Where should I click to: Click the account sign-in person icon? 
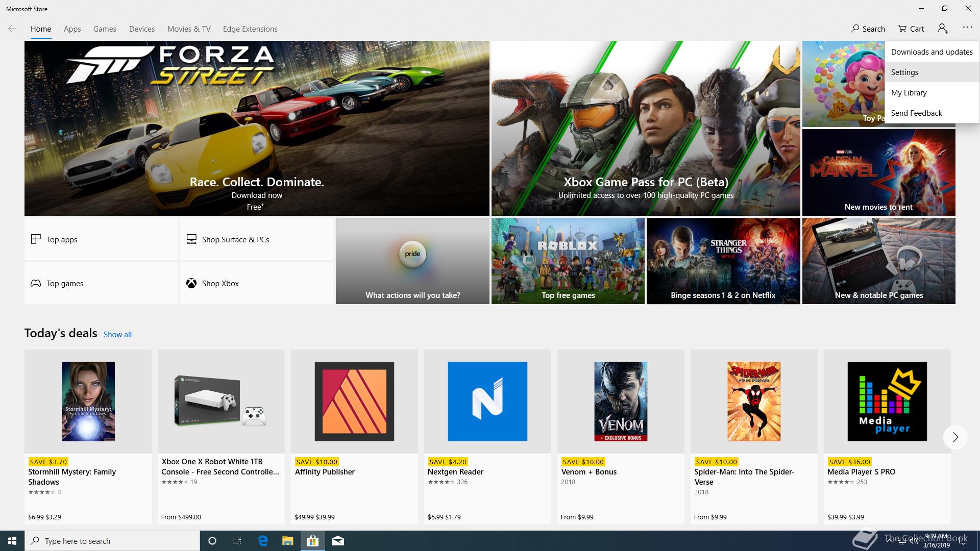[943, 29]
